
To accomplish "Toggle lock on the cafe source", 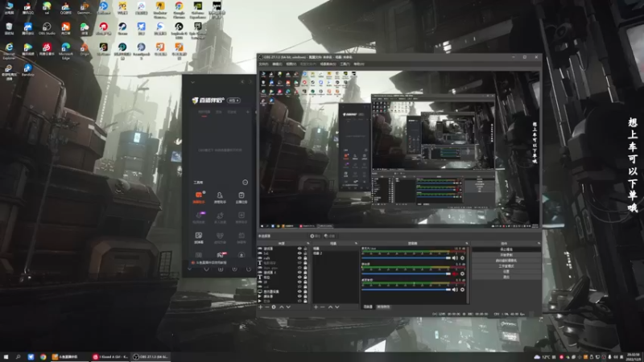I will pos(305,258).
